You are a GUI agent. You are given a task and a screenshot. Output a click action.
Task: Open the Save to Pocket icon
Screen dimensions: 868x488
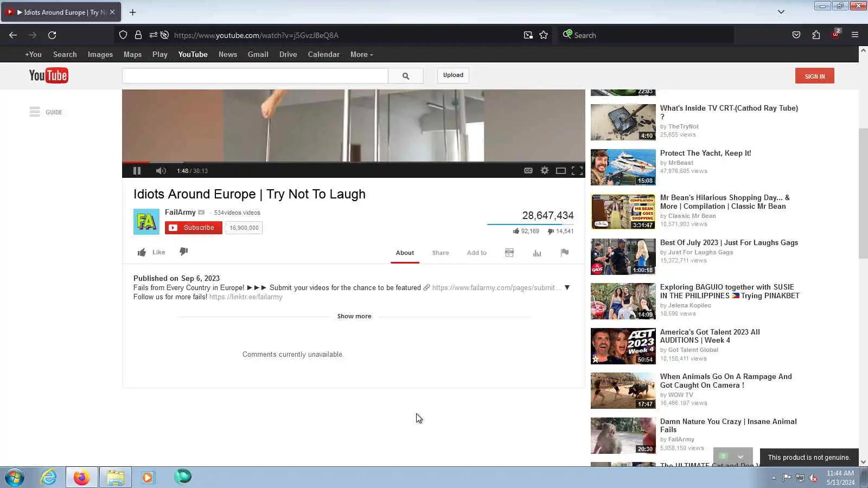point(796,35)
